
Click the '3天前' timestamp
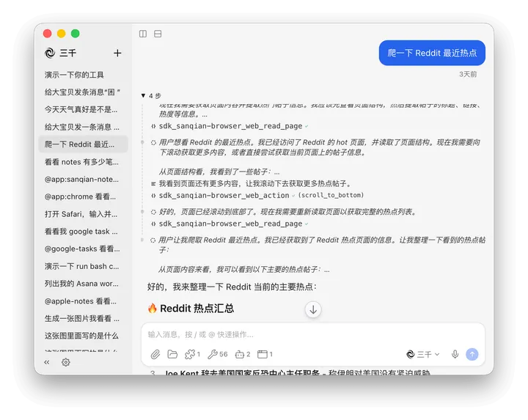(x=468, y=74)
